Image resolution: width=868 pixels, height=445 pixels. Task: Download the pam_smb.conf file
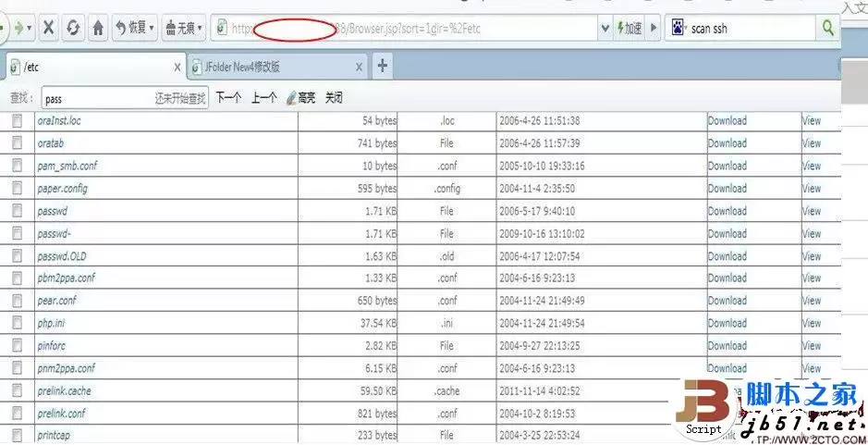click(727, 166)
